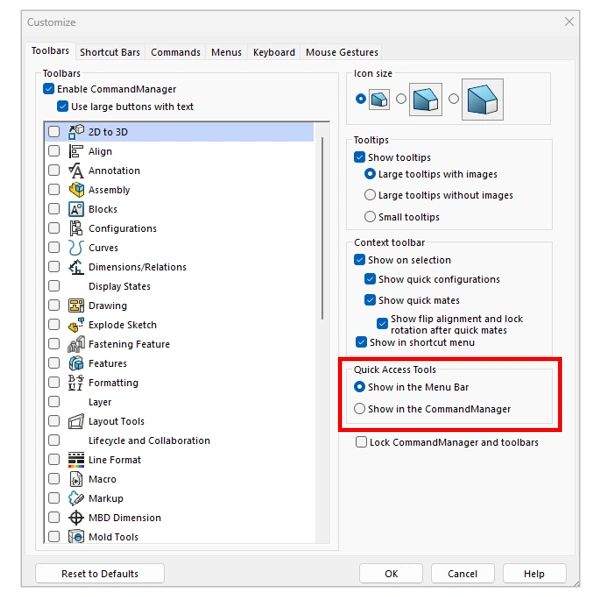Switch to the Toolbars tab
598x597 pixels.
[50, 51]
